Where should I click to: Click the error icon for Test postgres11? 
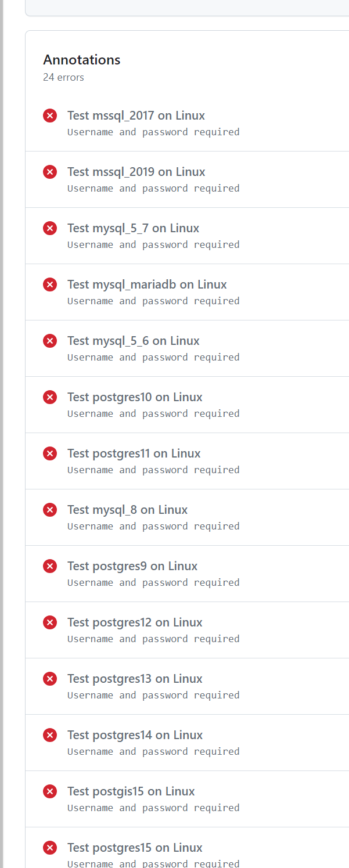[50, 453]
